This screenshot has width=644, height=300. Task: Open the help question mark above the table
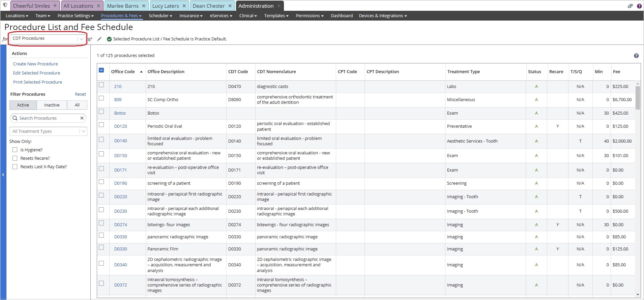[636, 56]
